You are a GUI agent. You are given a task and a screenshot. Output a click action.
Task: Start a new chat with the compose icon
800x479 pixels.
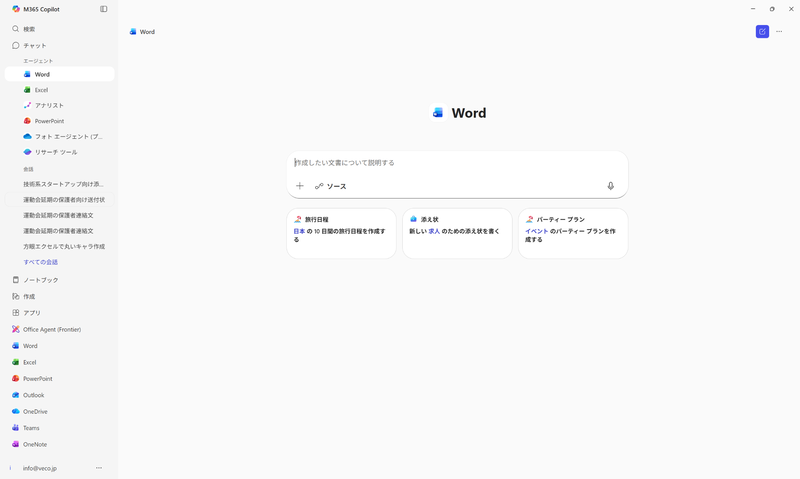coord(762,32)
